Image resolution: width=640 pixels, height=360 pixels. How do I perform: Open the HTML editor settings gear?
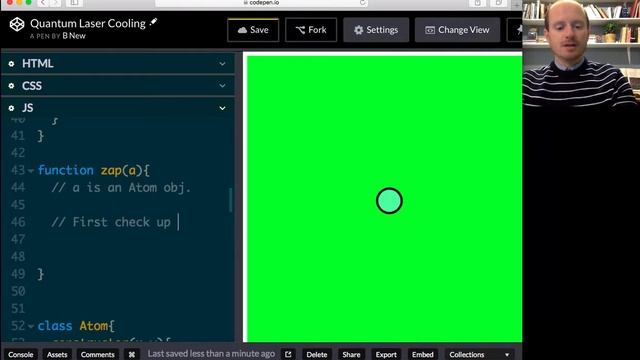coord(11,64)
